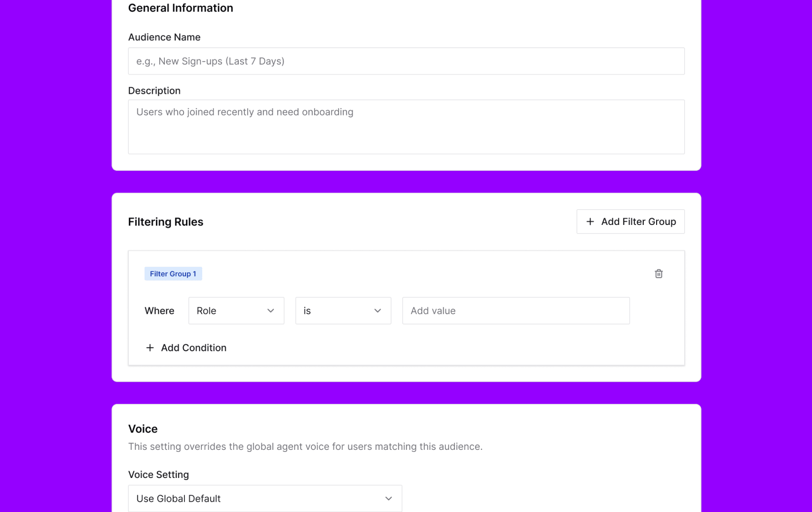Click the Audience Name label
Screen dimensions: 812x512
(x=164, y=37)
